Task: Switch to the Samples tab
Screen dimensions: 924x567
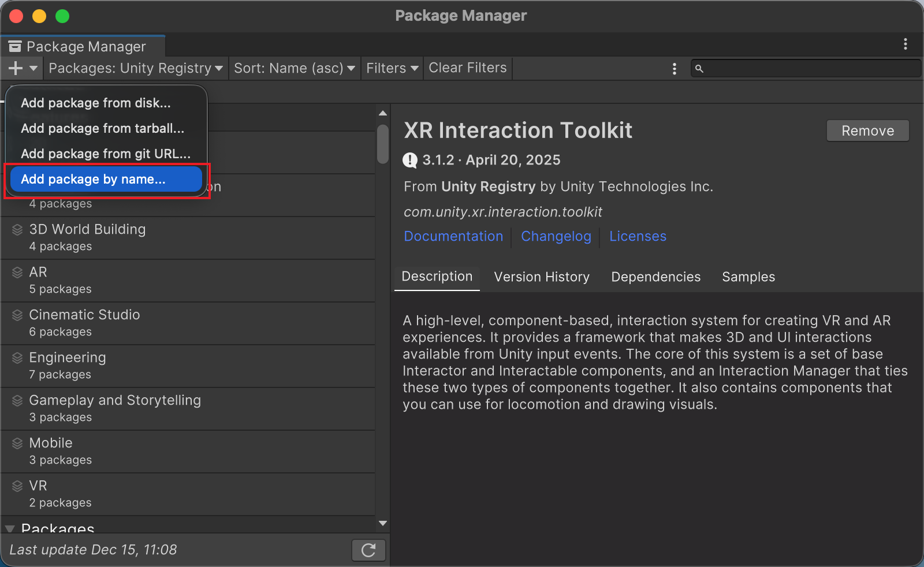Action: click(748, 277)
